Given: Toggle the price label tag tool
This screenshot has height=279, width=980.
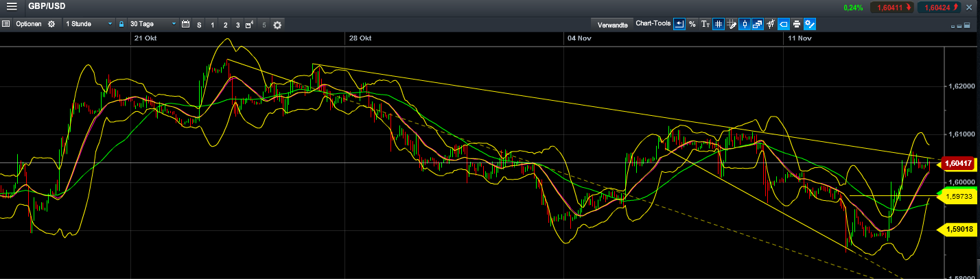Looking at the screenshot, I should click(784, 24).
